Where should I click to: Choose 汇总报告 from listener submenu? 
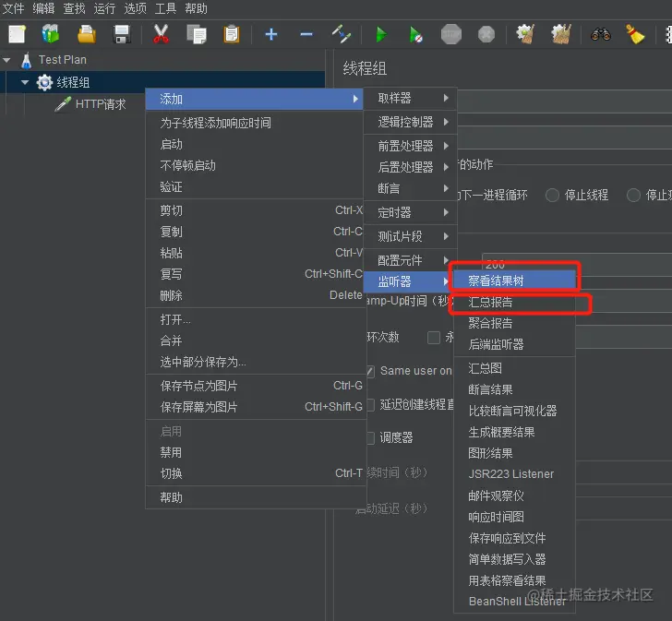click(515, 303)
